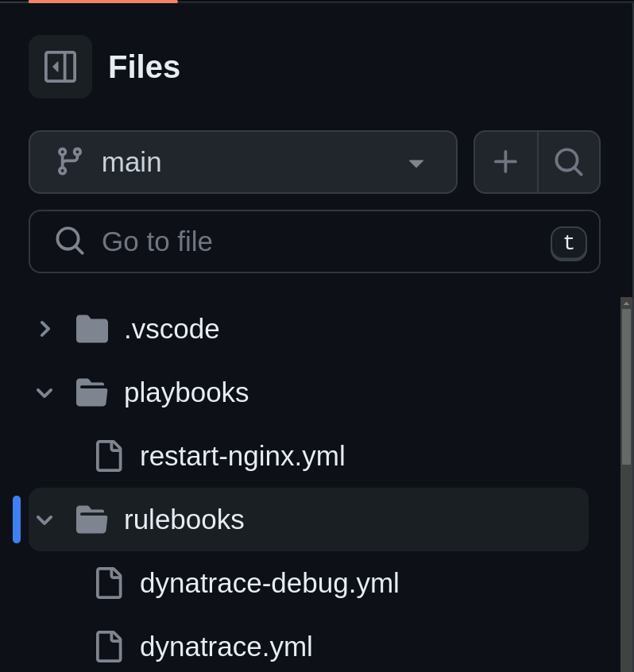
Task: Open the main branch dropdown
Action: 243,162
